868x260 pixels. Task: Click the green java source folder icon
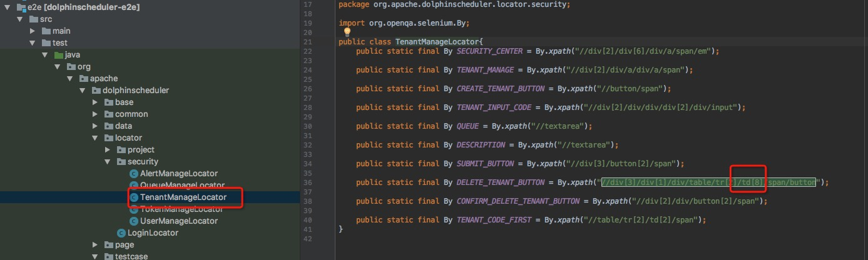[x=59, y=54]
